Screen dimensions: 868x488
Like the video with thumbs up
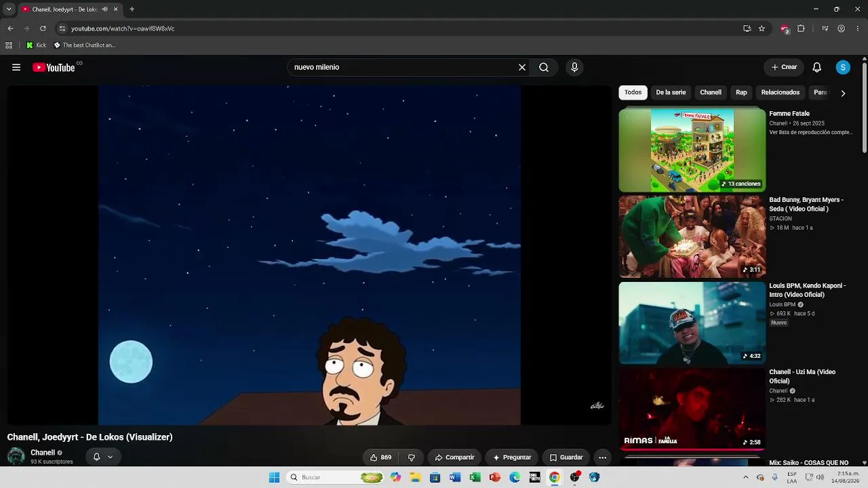tap(380, 457)
